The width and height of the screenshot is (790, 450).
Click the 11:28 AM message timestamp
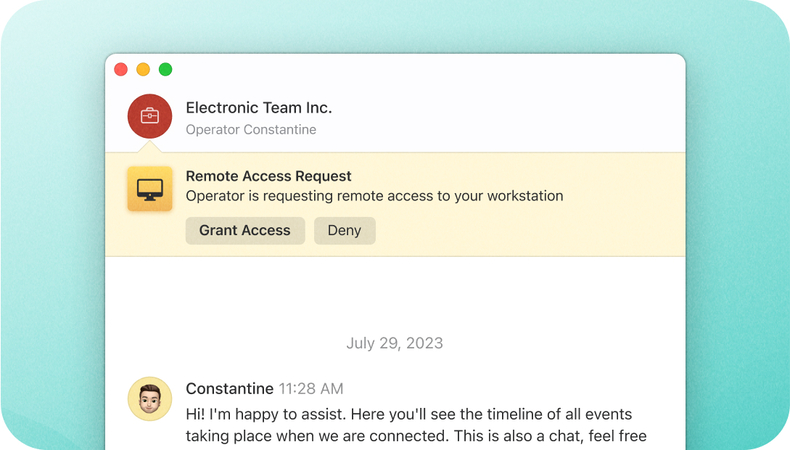[x=310, y=389]
